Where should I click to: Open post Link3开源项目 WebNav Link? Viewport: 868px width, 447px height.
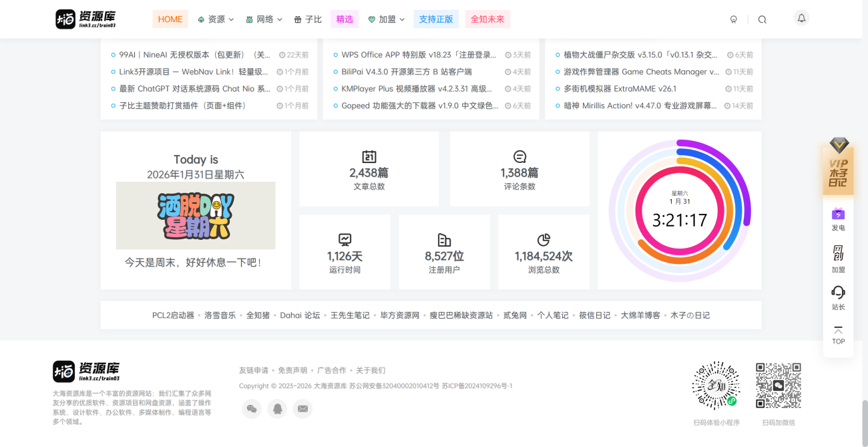click(195, 71)
